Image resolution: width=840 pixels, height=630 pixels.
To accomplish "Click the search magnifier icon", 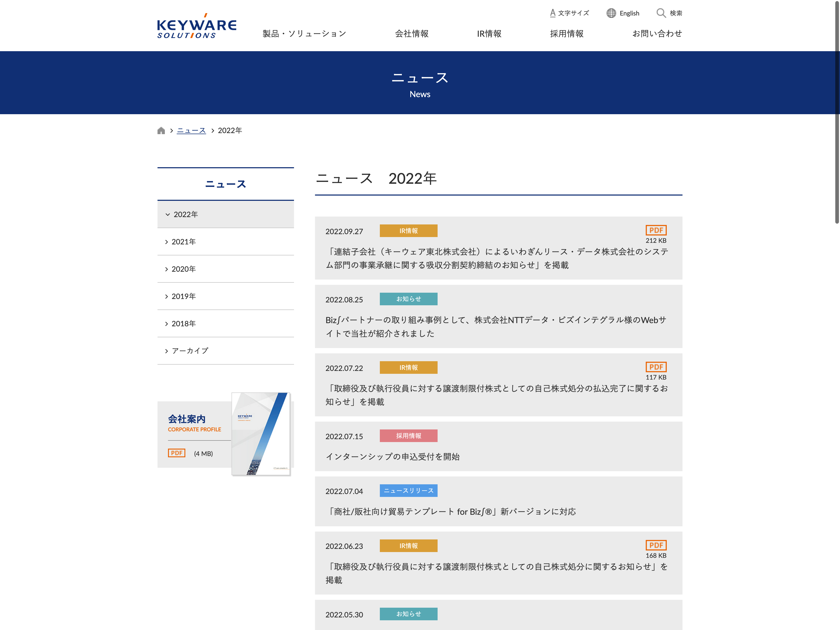I will [661, 13].
